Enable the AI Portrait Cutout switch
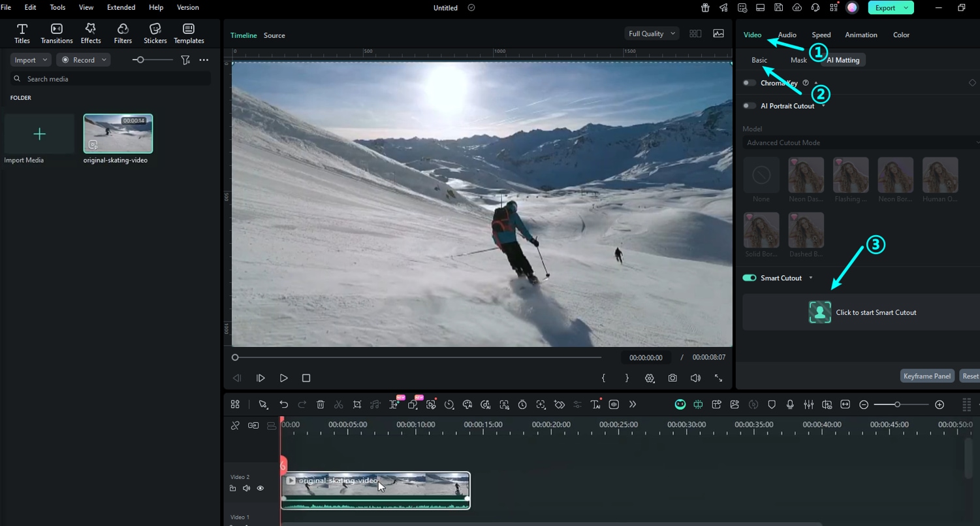 (750, 106)
